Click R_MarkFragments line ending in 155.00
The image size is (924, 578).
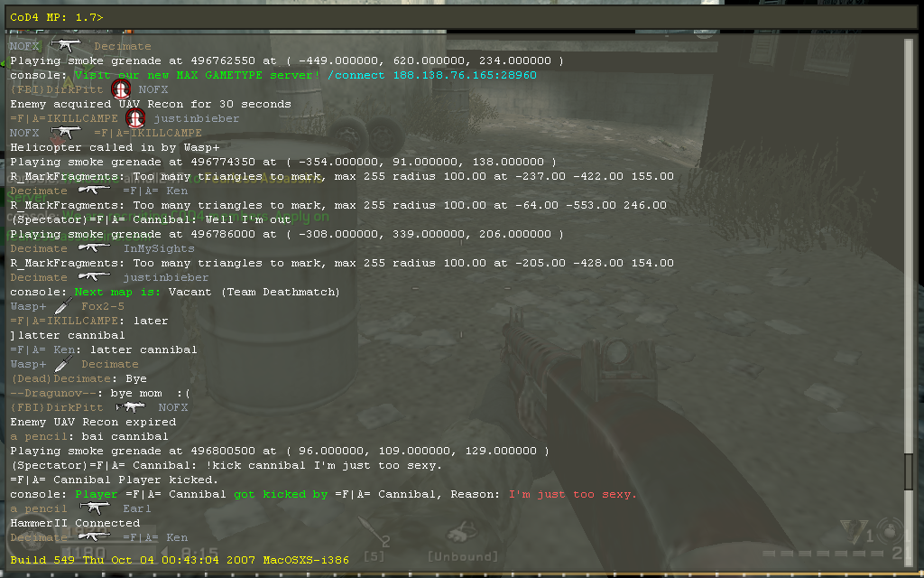[342, 176]
